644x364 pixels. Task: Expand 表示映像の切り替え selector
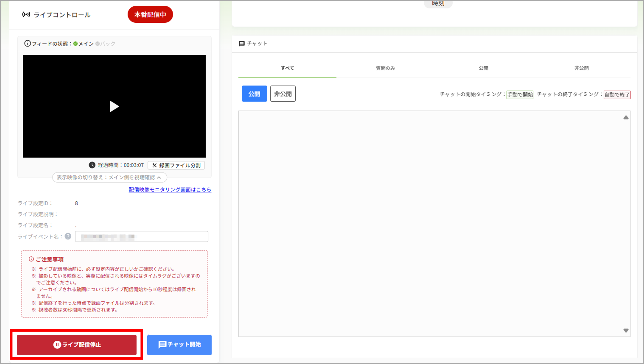point(109,177)
